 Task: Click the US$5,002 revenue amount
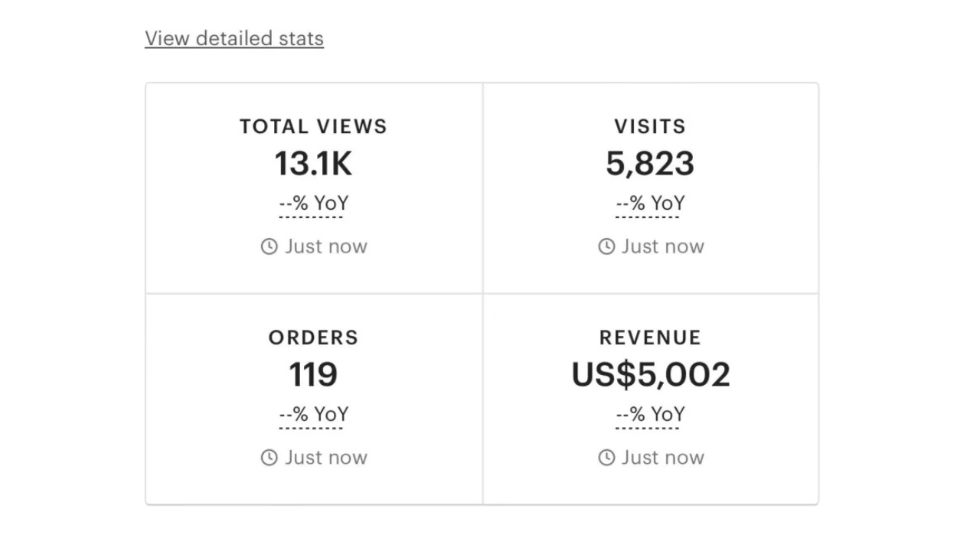pyautogui.click(x=650, y=375)
